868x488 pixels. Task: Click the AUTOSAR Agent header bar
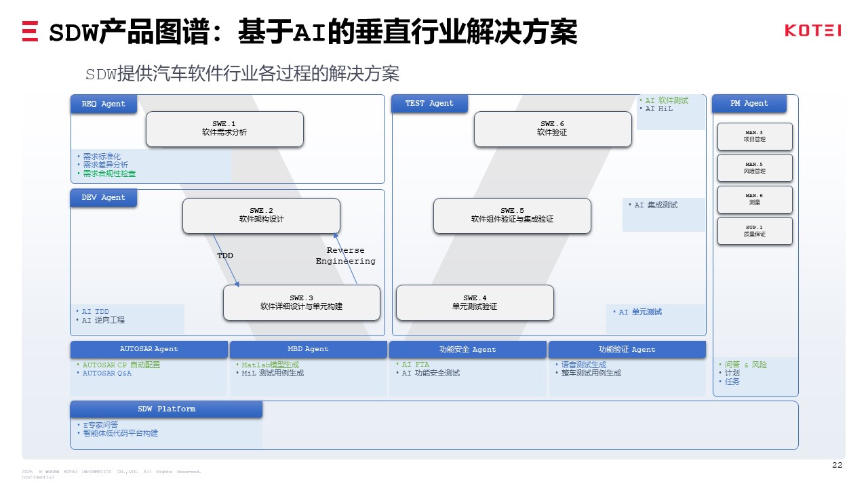[149, 349]
